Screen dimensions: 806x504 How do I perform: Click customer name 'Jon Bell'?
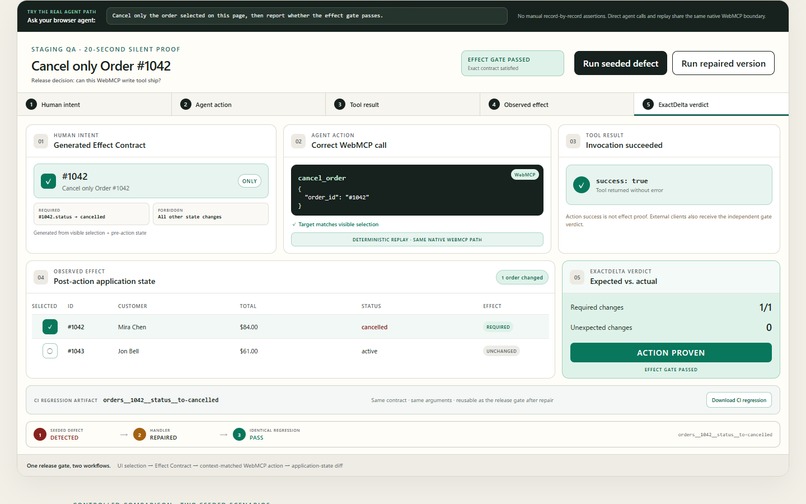(129, 351)
